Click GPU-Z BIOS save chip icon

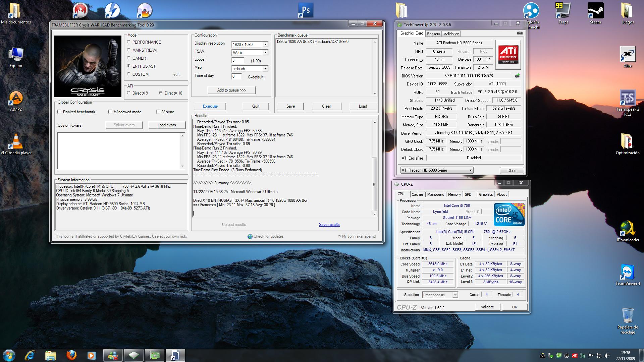(517, 76)
